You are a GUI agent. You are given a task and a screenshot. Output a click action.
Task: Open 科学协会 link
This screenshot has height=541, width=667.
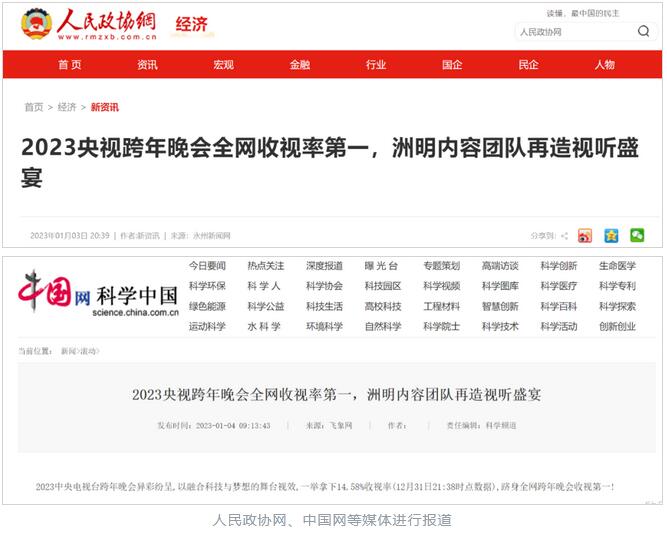tap(324, 286)
